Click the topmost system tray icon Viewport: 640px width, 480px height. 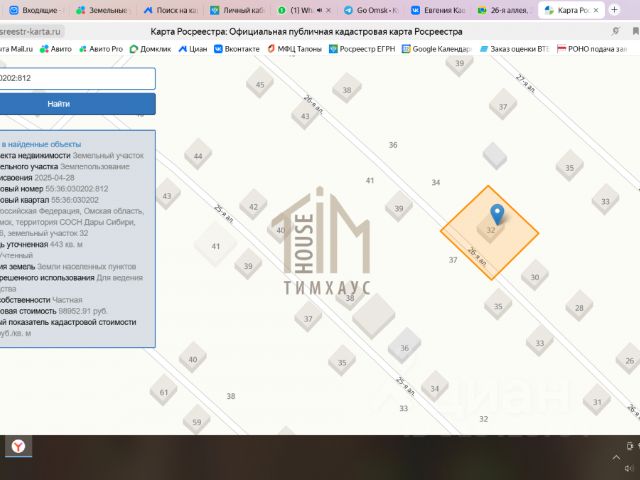coord(630,446)
